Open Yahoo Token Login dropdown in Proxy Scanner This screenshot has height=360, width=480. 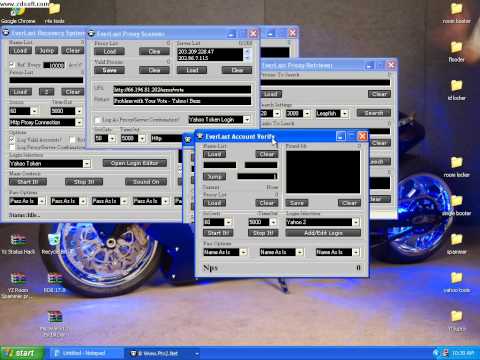(247, 119)
